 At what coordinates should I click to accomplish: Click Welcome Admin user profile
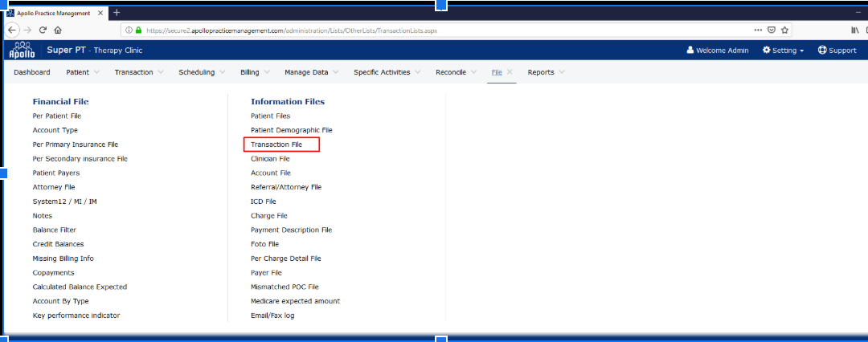pyautogui.click(x=717, y=51)
